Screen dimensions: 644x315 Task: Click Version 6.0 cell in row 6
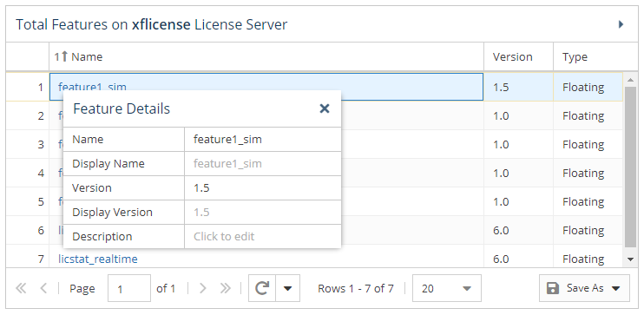pos(518,230)
